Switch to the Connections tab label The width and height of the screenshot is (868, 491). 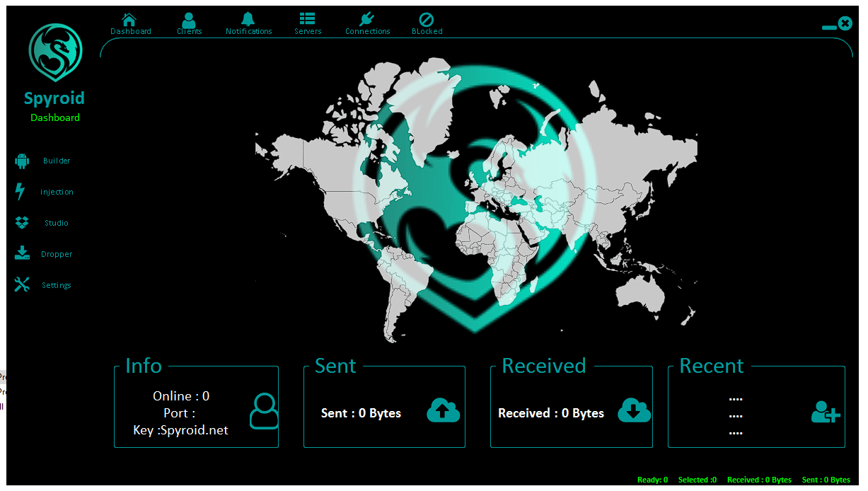pyautogui.click(x=368, y=31)
